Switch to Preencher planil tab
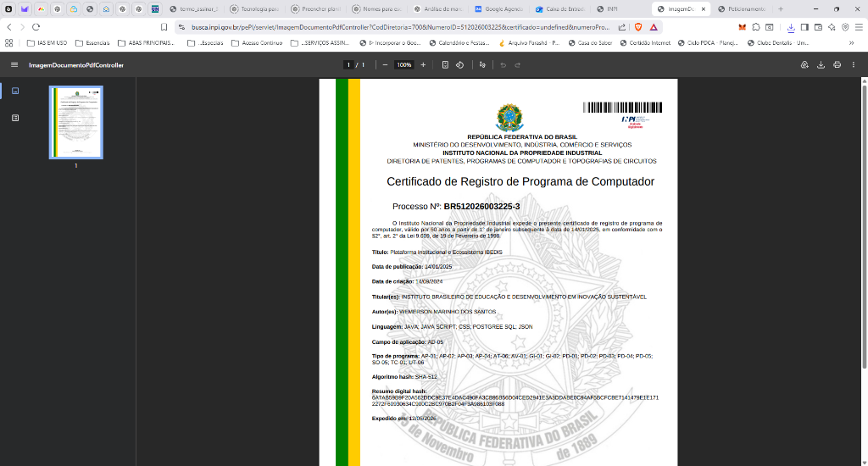 315,8
